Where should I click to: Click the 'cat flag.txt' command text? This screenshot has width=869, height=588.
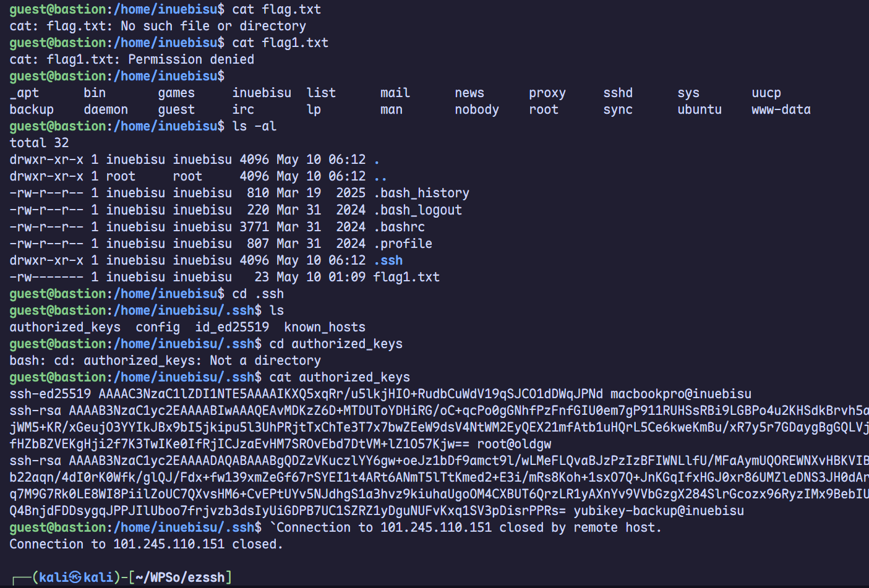click(276, 9)
